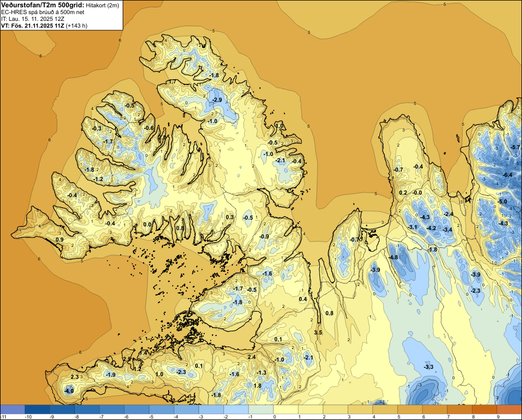The image size is (522, 420).
Task: Click the -1.2 temperature label
Action: point(98,179)
